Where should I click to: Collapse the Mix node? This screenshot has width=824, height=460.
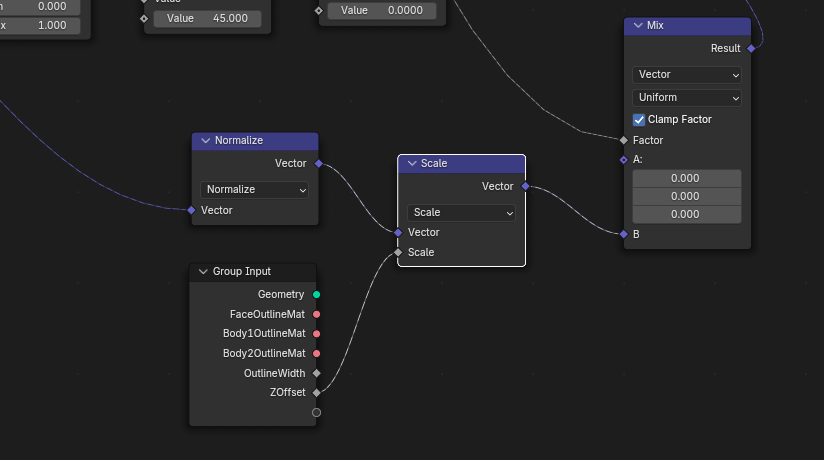click(638, 26)
